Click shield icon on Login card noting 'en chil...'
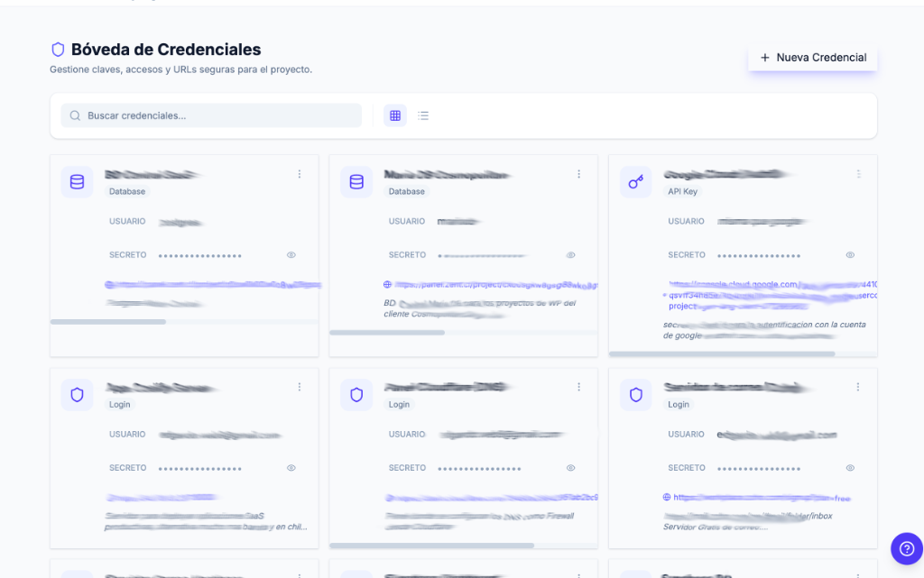The image size is (924, 578). [78, 395]
